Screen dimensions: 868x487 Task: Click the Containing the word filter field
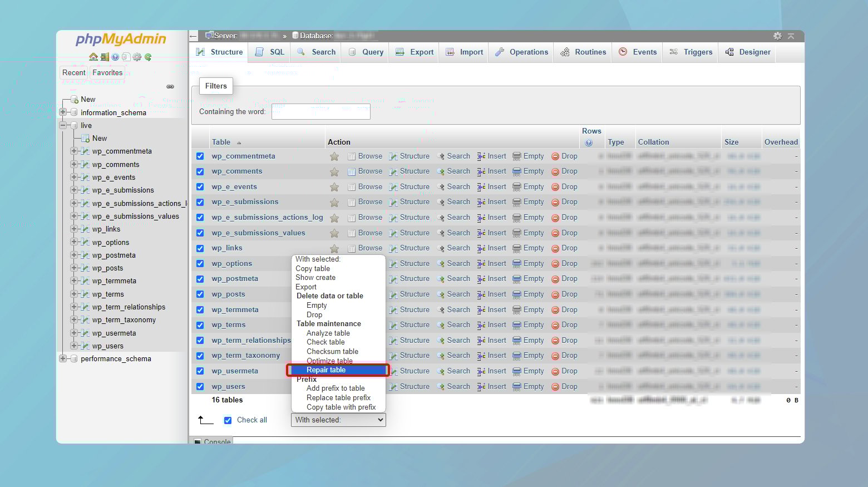[320, 111]
